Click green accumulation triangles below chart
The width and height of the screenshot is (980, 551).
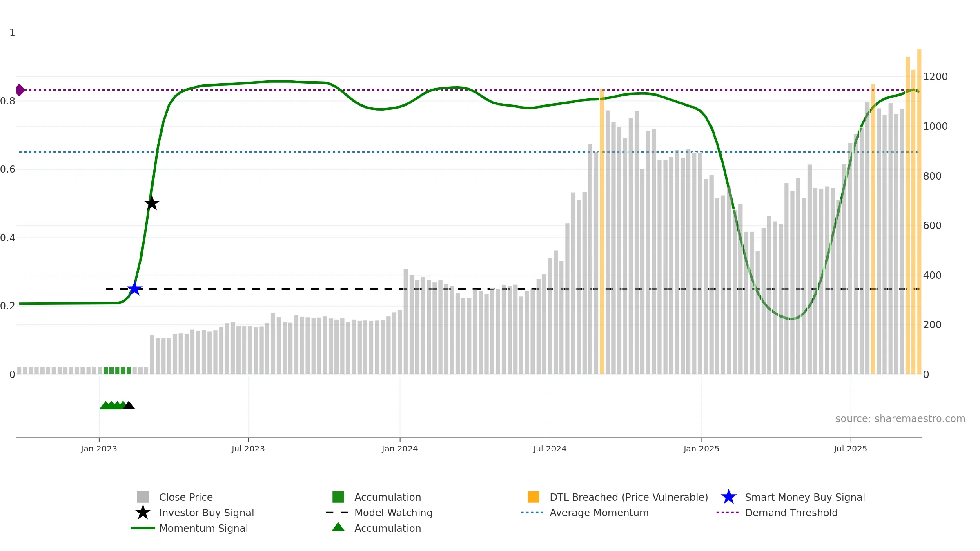tap(111, 405)
